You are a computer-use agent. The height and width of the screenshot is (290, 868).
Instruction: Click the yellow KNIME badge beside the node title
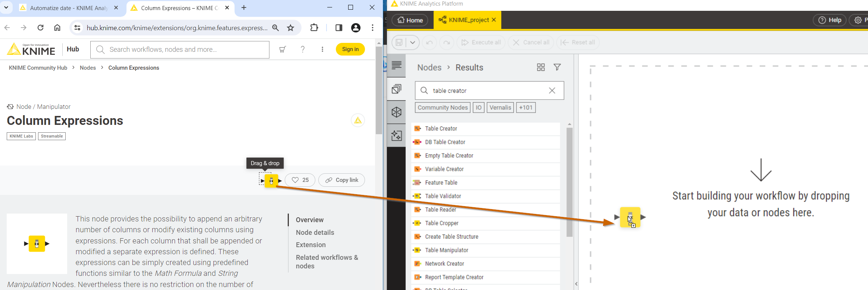(x=358, y=120)
